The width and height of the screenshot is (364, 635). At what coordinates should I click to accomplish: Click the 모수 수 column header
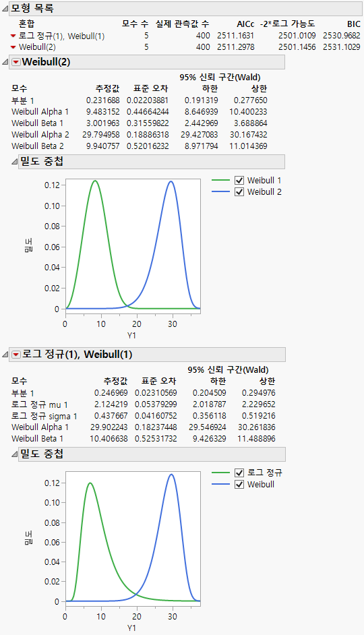click(135, 24)
